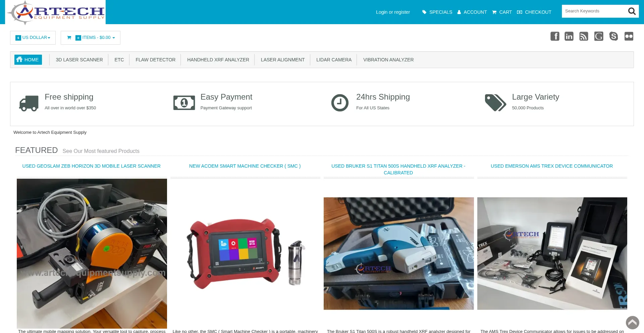
Task: Open the Lidar Camera category
Action: (334, 60)
